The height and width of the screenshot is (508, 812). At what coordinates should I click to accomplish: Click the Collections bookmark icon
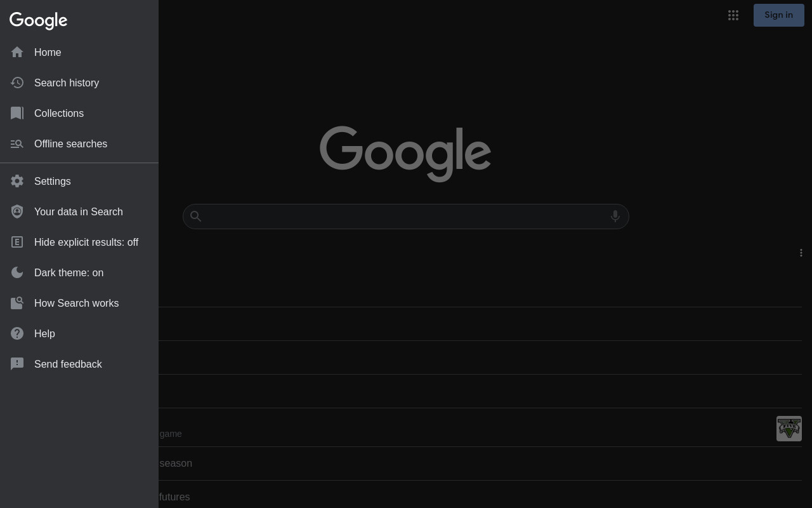(17, 113)
